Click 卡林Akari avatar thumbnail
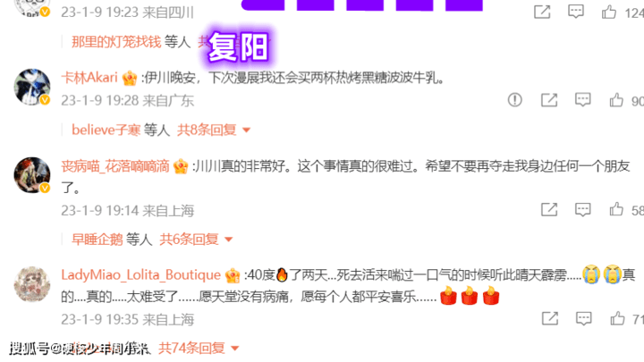 click(32, 87)
